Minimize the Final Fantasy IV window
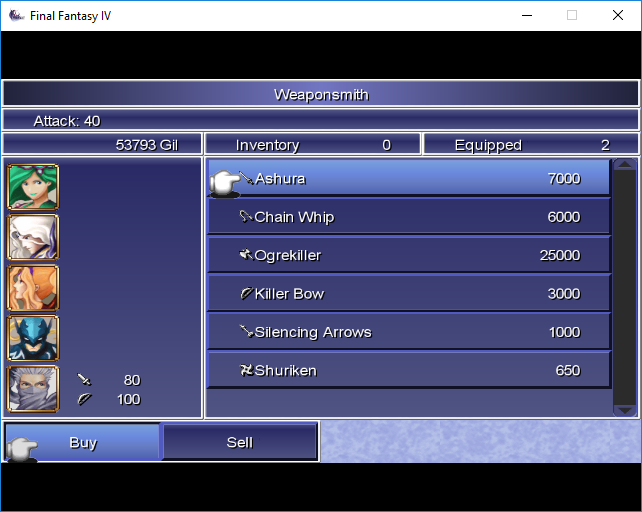 point(527,16)
